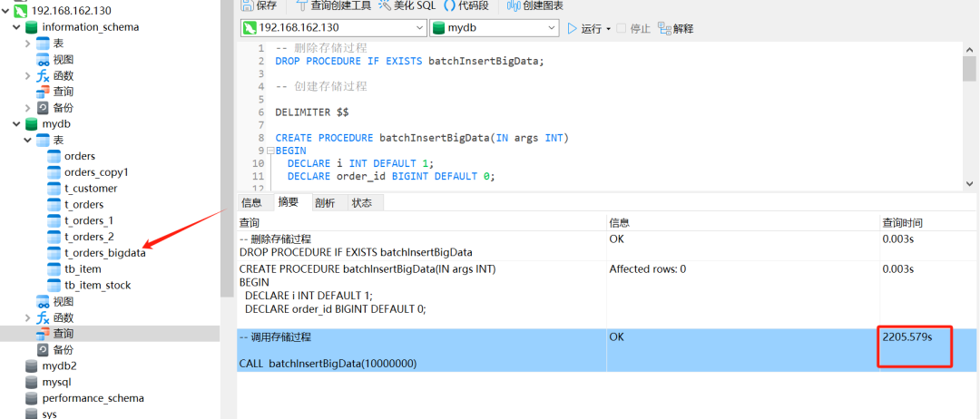This screenshot has height=419, width=980.
Task: Collapse the 表 node under mydb
Action: coord(27,140)
